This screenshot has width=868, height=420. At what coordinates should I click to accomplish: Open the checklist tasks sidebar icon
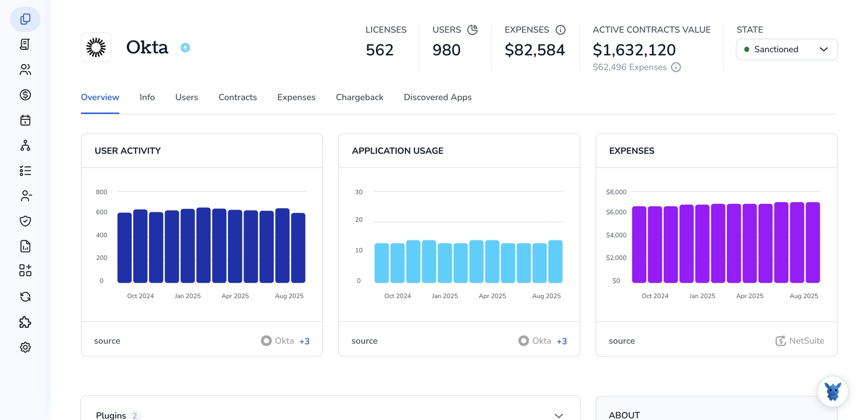[x=25, y=171]
